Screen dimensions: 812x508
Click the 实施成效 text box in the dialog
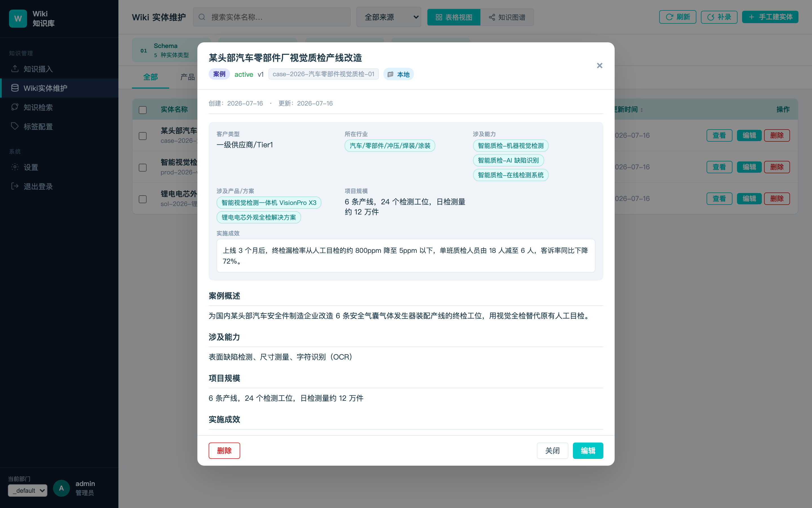pos(406,256)
